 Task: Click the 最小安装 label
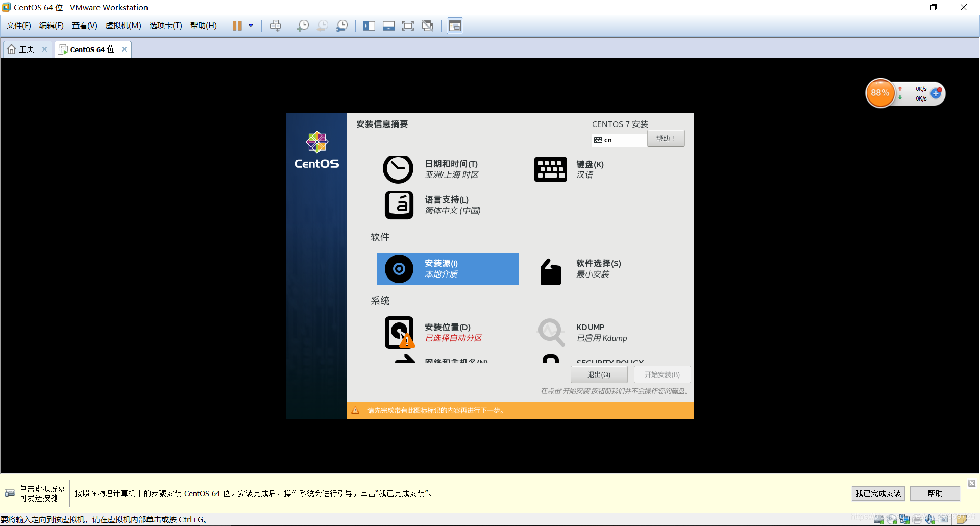[593, 274]
